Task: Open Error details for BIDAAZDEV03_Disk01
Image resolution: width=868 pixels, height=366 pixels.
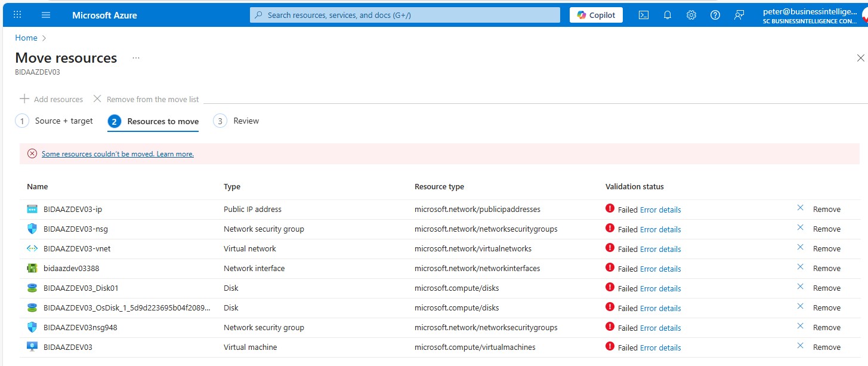Action: pyautogui.click(x=660, y=288)
